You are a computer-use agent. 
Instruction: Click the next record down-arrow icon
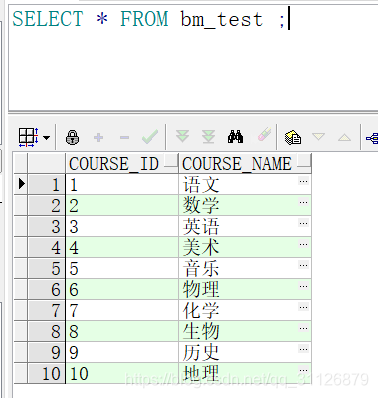[x=318, y=137]
